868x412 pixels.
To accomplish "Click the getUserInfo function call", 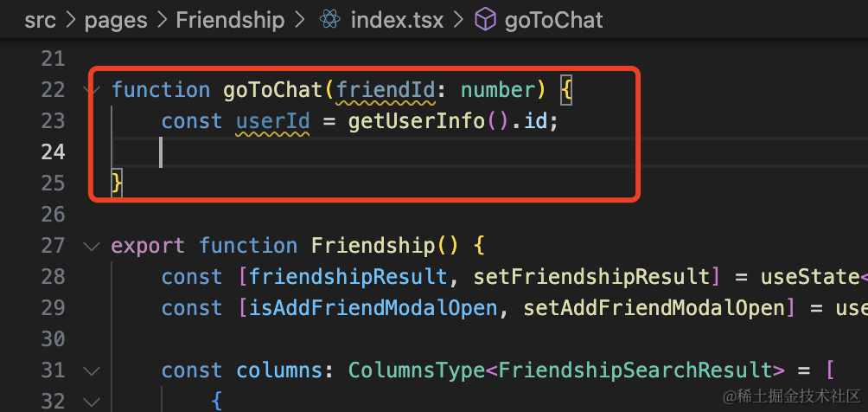I will (x=416, y=121).
